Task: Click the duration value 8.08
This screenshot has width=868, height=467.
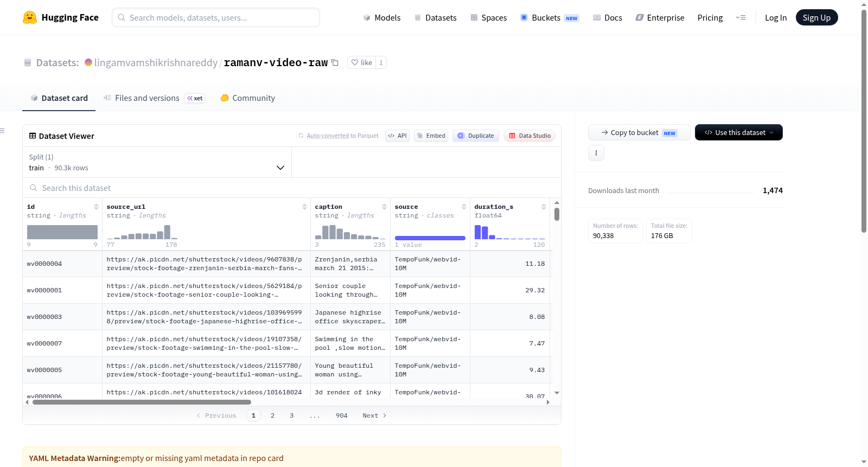Action: click(537, 317)
